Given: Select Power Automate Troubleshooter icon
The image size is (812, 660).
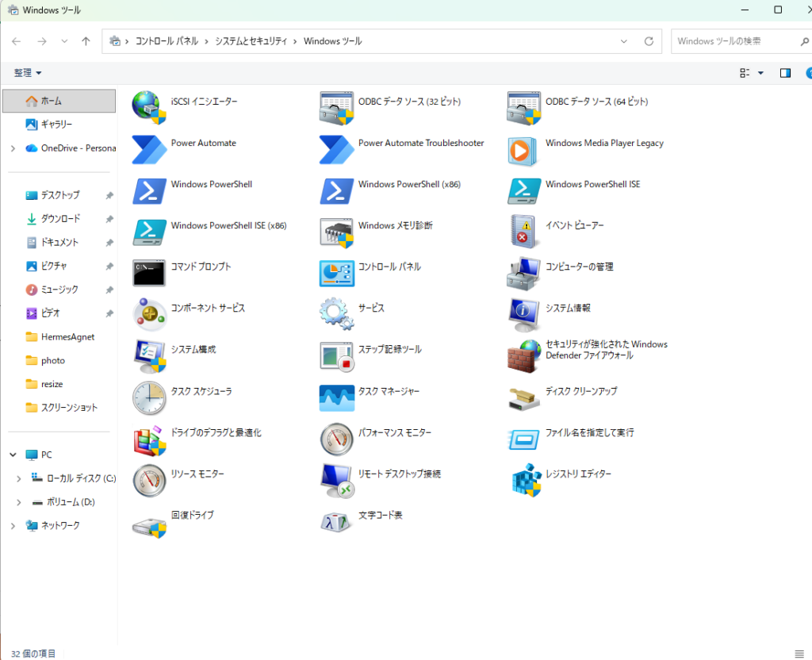Looking at the screenshot, I should pos(336,149).
